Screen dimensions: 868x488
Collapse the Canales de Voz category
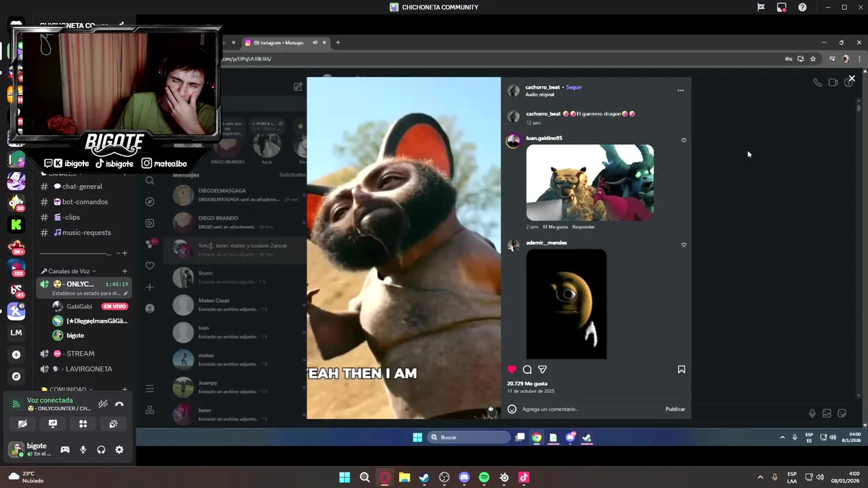[x=70, y=271]
